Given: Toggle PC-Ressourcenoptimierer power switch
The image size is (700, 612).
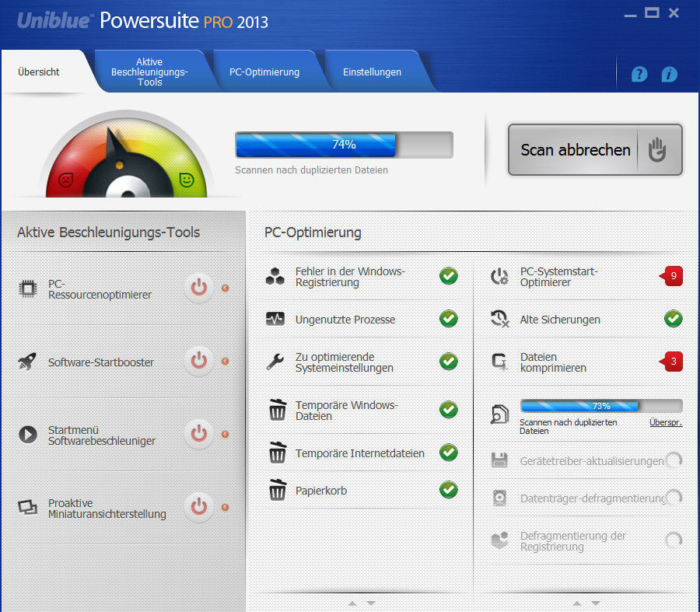Looking at the screenshot, I should tap(199, 288).
